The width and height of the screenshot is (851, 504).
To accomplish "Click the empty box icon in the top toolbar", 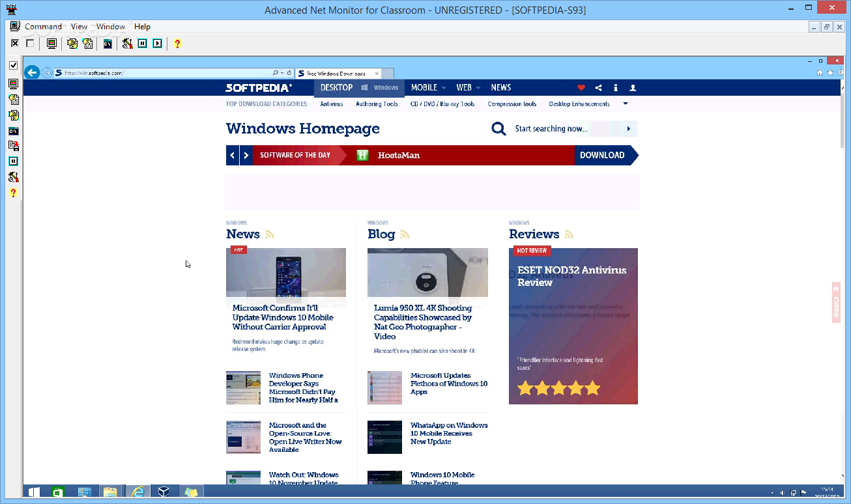I will pos(30,44).
